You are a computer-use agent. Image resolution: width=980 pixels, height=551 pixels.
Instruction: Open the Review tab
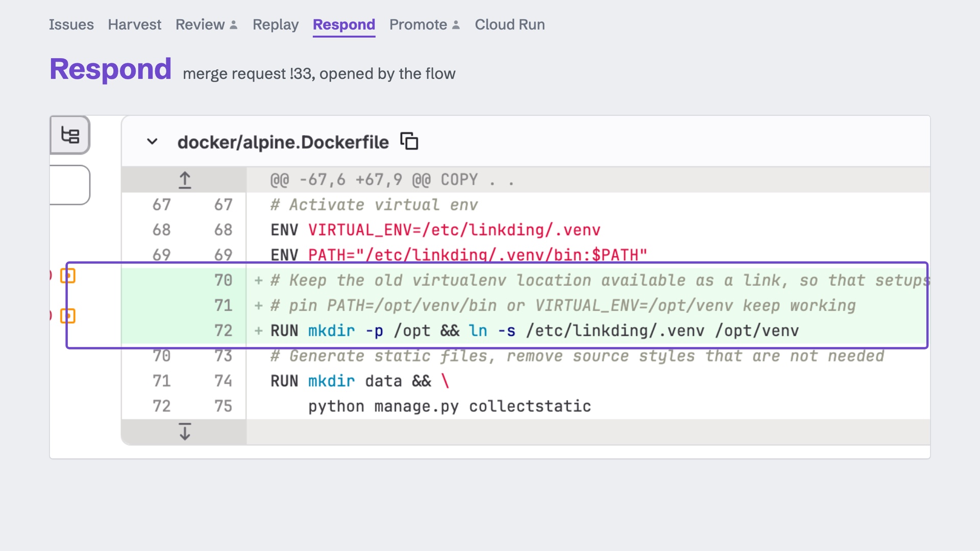tap(200, 24)
